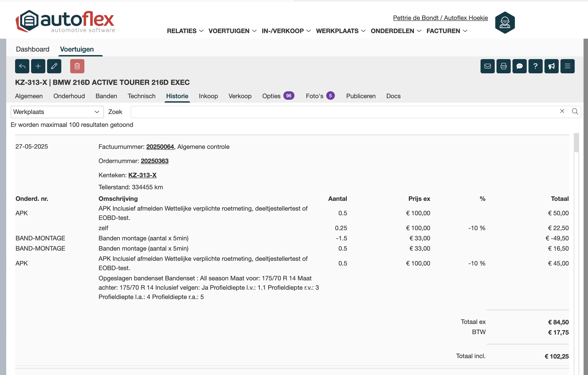The width and height of the screenshot is (588, 375).
Task: Switch to the Onderhoud tab
Action: (69, 96)
